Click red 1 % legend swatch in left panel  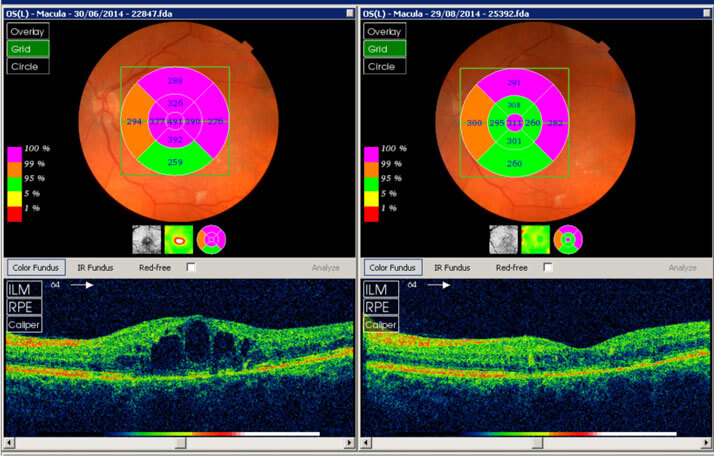click(x=15, y=214)
